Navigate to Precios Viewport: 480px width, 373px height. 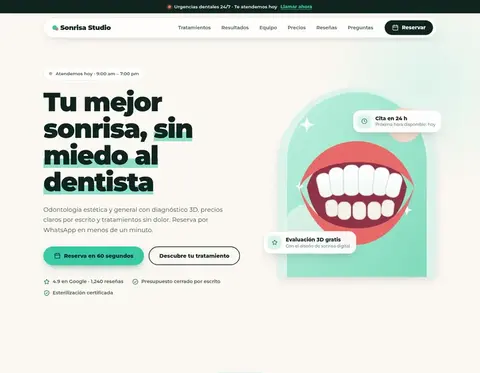pos(297,28)
